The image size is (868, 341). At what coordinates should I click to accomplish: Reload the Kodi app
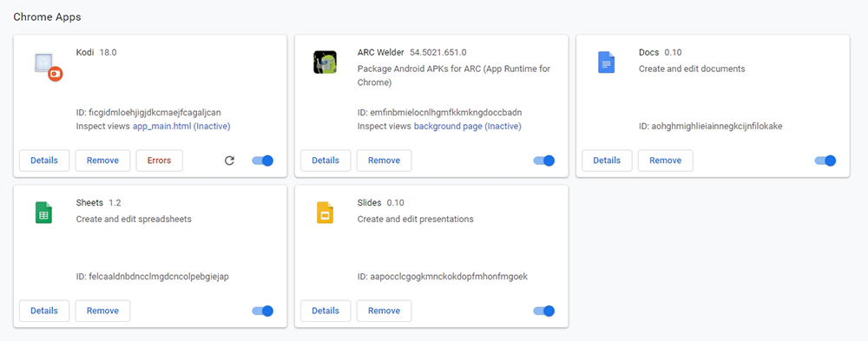229,161
